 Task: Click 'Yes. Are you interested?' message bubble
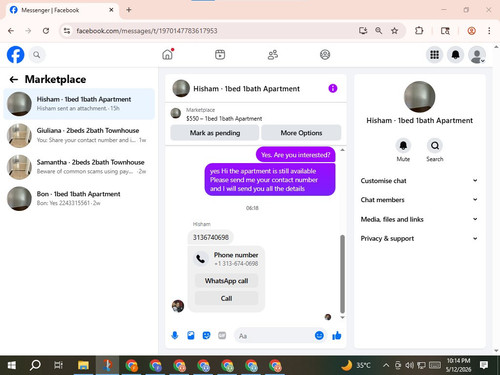click(295, 155)
